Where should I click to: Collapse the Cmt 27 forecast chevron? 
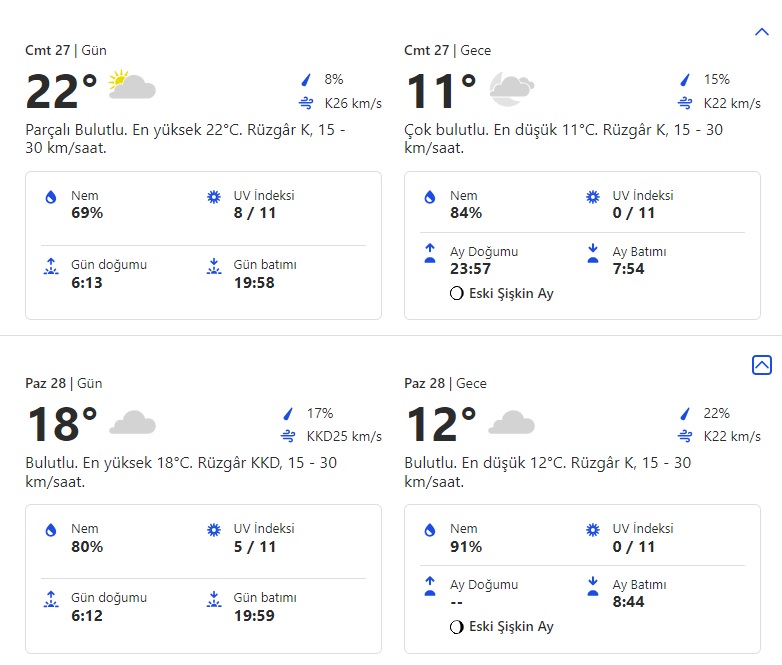pos(761,32)
